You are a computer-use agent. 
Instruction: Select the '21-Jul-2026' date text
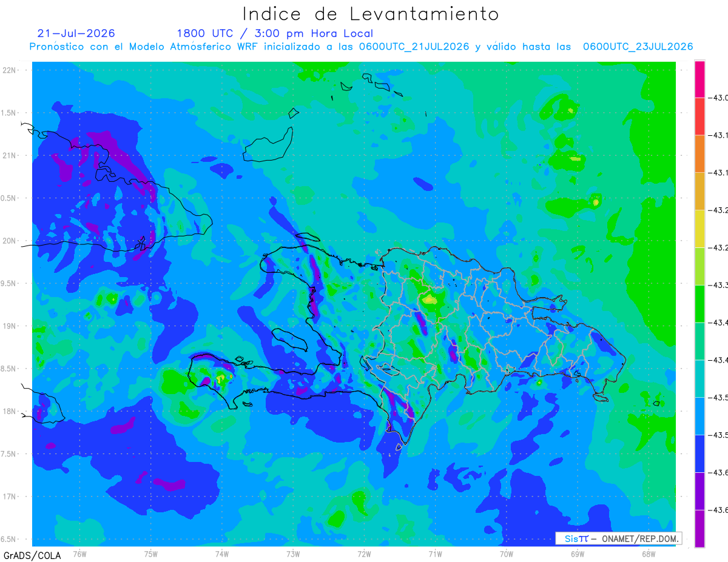(x=76, y=33)
